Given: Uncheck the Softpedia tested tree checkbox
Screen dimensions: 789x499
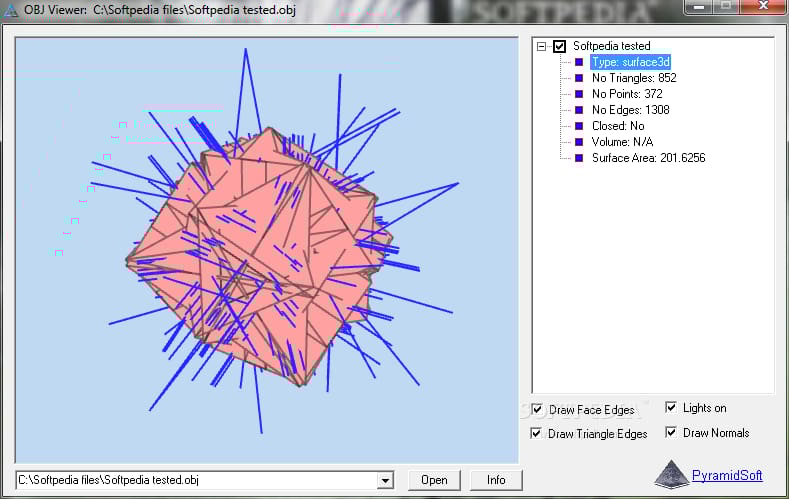Looking at the screenshot, I should (x=560, y=46).
